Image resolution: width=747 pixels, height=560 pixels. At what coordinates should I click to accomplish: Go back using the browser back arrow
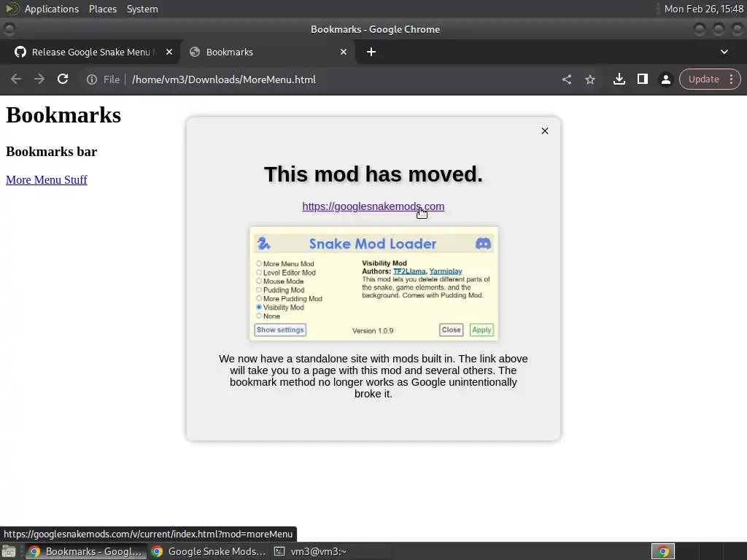pos(16,79)
